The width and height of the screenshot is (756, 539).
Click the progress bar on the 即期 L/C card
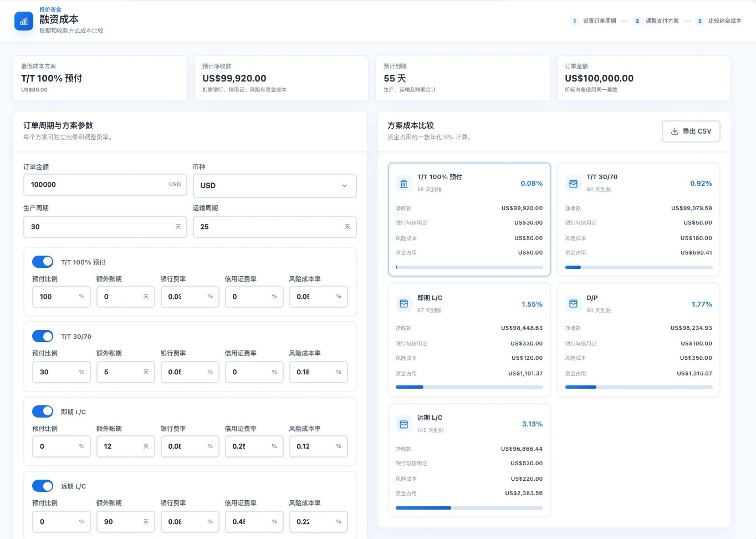tap(469, 387)
